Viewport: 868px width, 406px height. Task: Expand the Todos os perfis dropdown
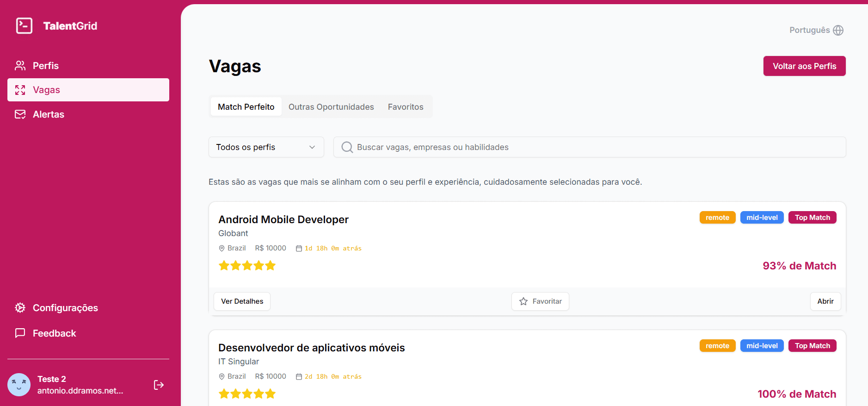(266, 147)
